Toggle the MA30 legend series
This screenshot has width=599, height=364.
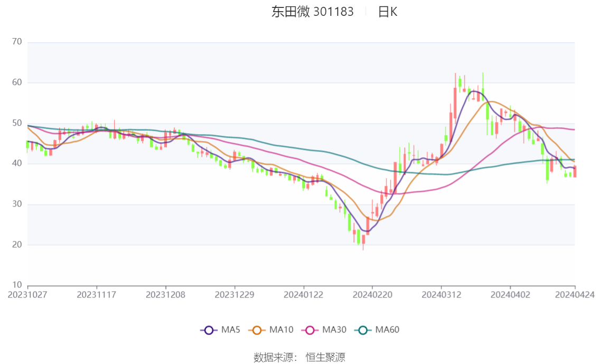point(324,330)
